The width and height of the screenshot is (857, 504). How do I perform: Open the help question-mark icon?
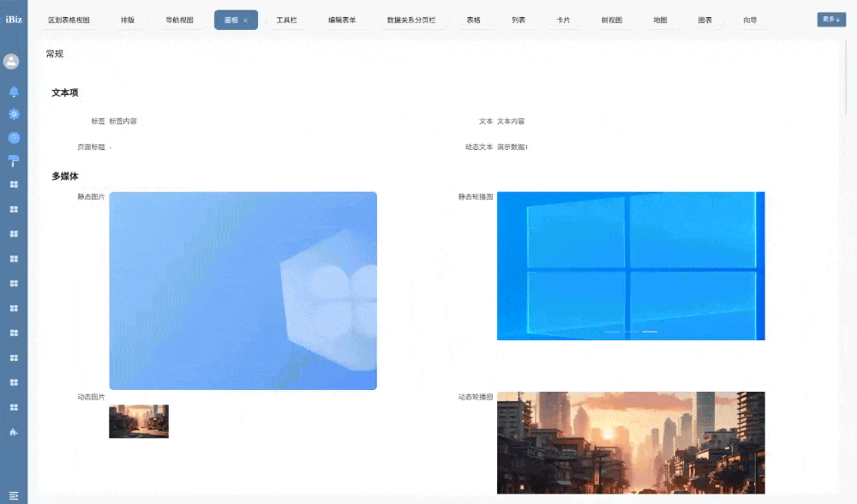pyautogui.click(x=14, y=138)
